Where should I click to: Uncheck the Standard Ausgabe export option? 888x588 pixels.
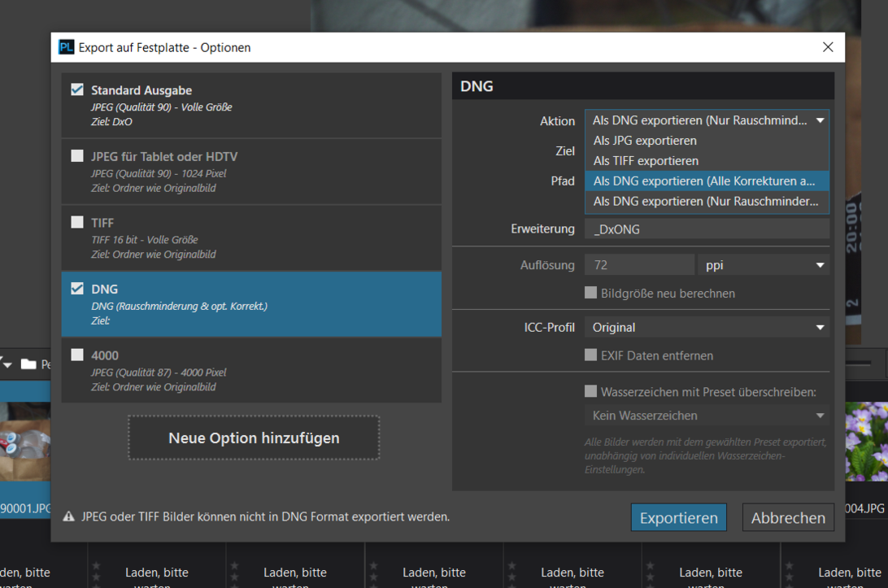77,89
